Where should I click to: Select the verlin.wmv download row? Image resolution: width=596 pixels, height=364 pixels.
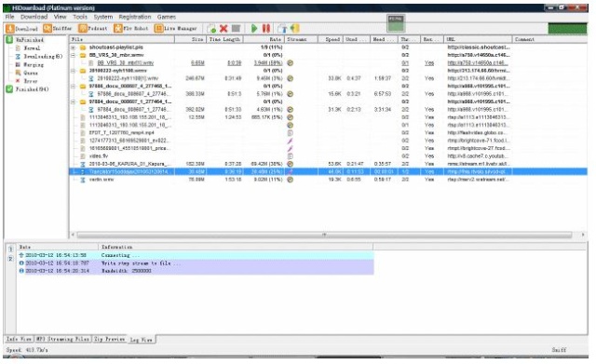click(x=329, y=180)
